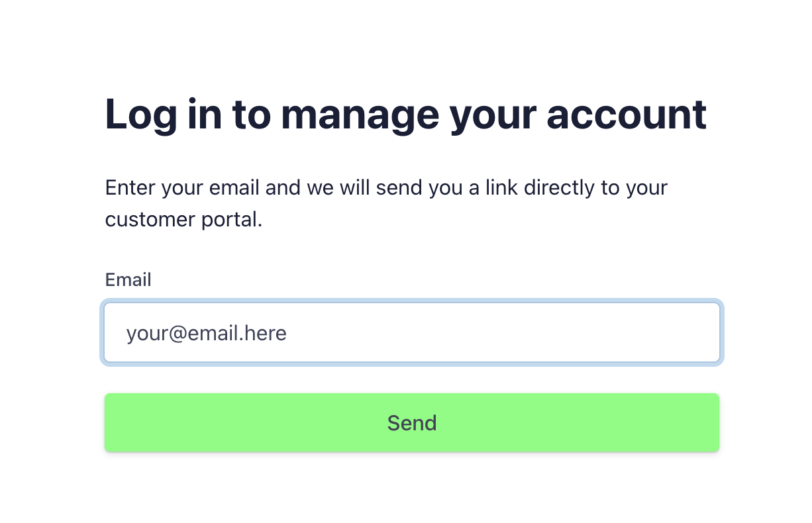
Task: Click 'Enter your email' at the paragraph start
Action: pos(181,187)
